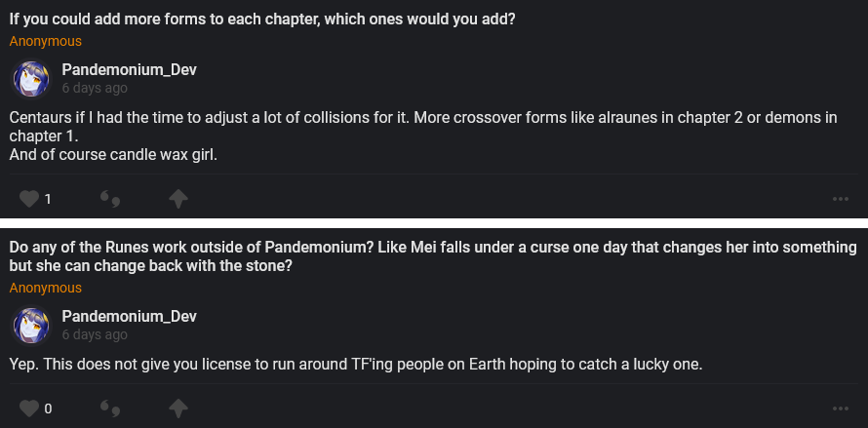Click the like count on first answer

coord(48,199)
